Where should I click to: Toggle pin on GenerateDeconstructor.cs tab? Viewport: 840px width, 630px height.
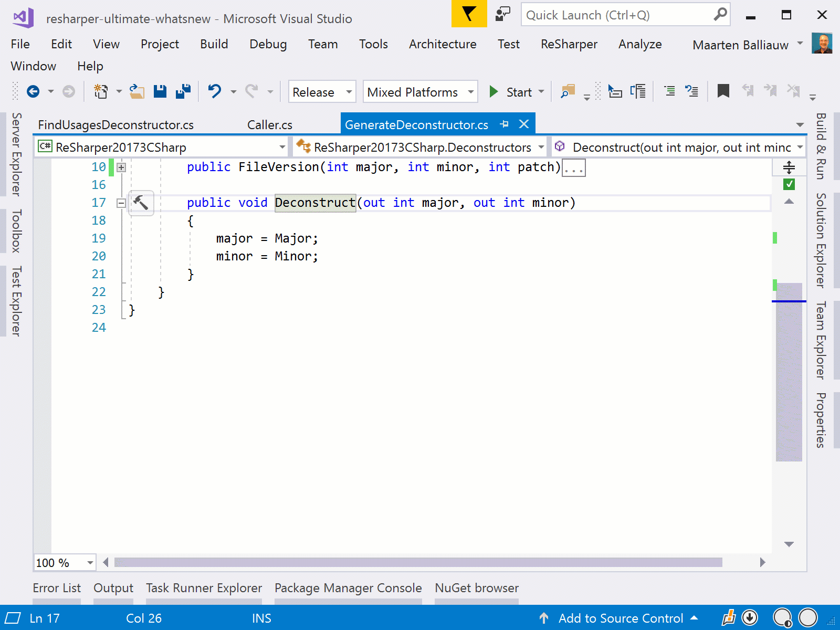(505, 124)
